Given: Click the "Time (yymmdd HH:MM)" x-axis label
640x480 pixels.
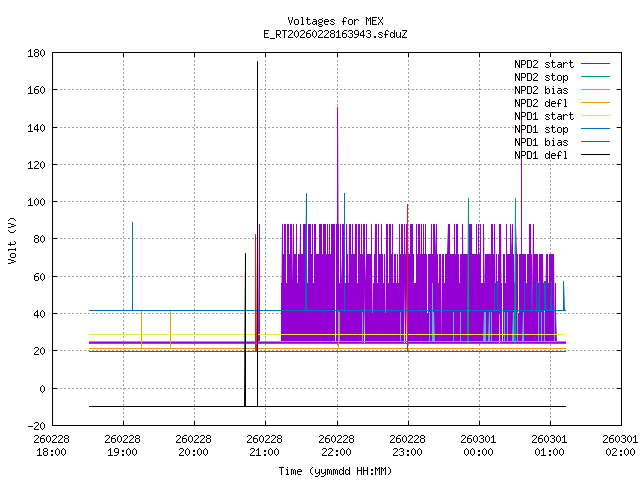Looking at the screenshot, I should click(334, 471).
